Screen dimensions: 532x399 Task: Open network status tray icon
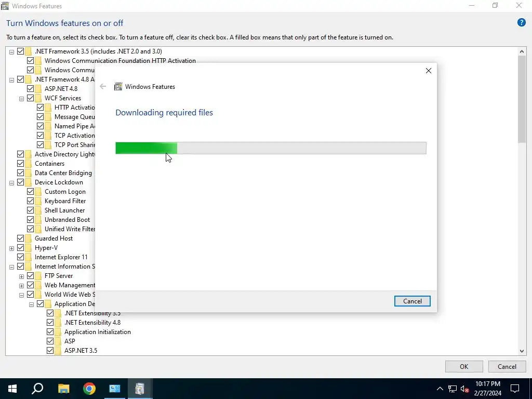(x=453, y=389)
